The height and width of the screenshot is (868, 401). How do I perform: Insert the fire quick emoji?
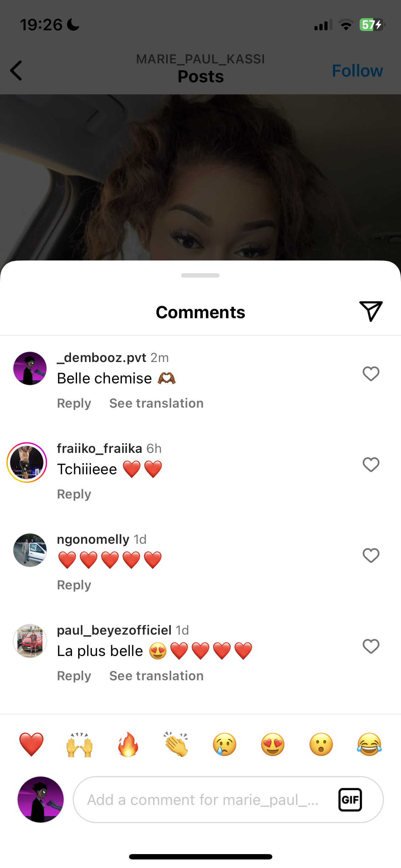pos(128,744)
